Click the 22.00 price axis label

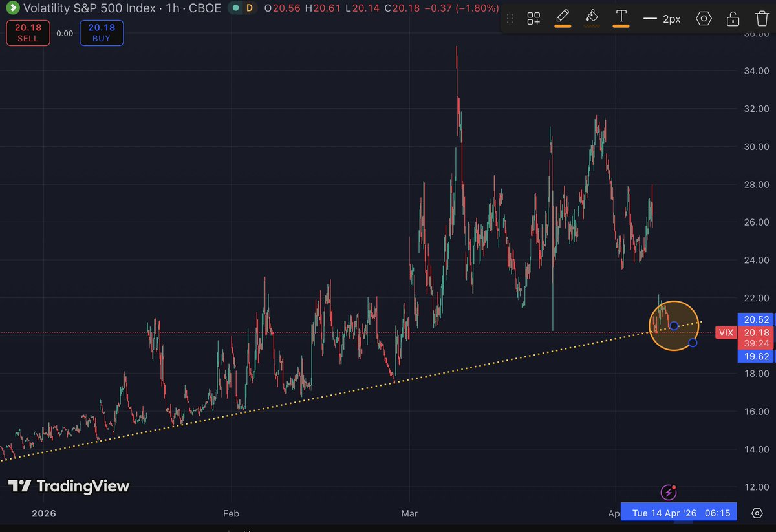tap(755, 298)
